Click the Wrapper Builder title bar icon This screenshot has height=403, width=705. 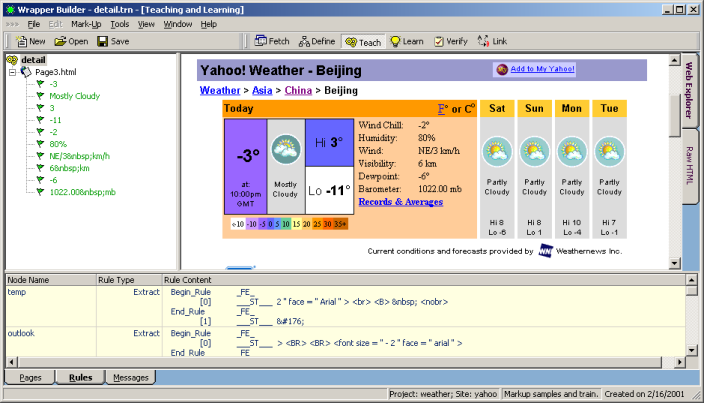10,9
